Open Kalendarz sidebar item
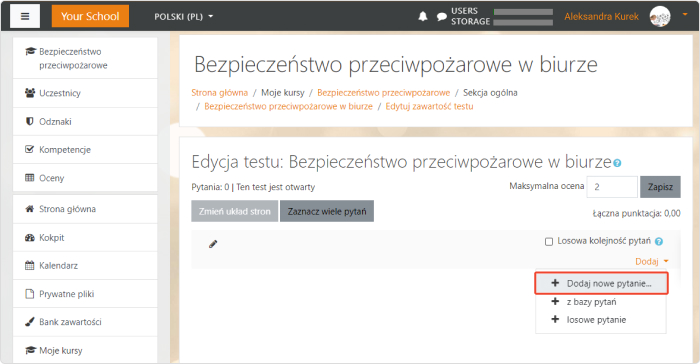700x364 pixels. point(85,266)
